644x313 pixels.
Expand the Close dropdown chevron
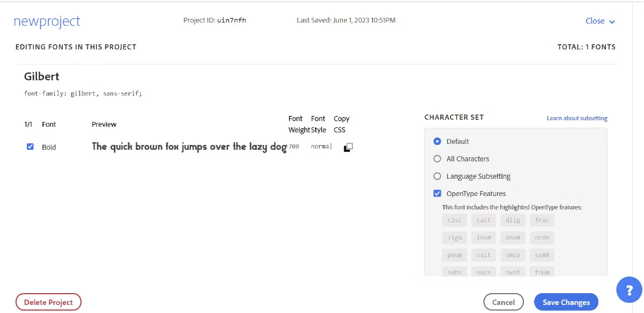tap(611, 21)
